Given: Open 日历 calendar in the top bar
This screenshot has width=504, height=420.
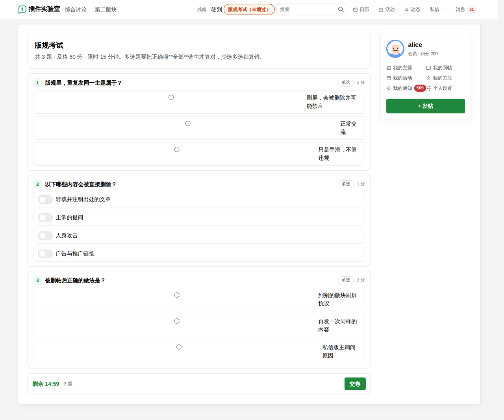Looking at the screenshot, I should click(361, 9).
